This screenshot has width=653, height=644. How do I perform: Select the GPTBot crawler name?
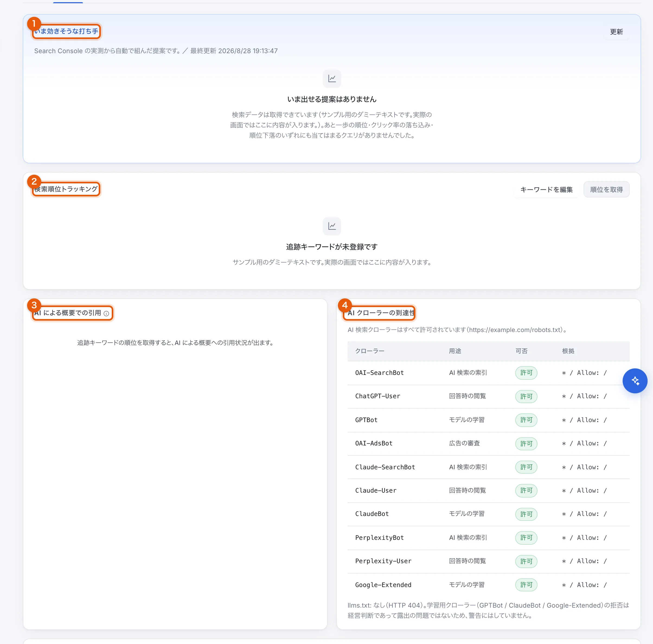pos(366,420)
